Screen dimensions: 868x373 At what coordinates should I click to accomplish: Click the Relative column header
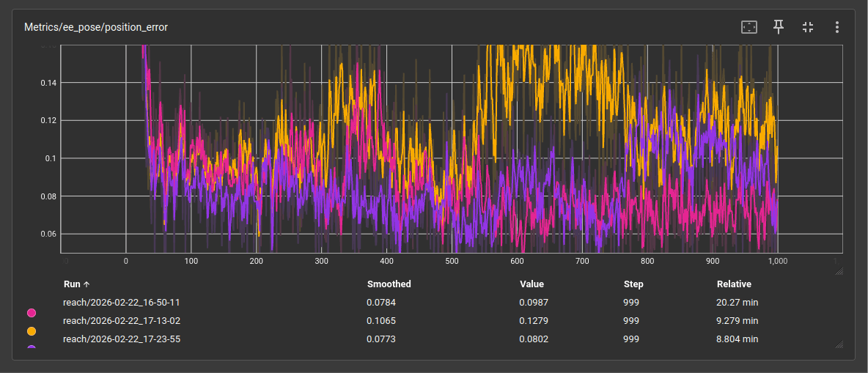[x=734, y=284]
